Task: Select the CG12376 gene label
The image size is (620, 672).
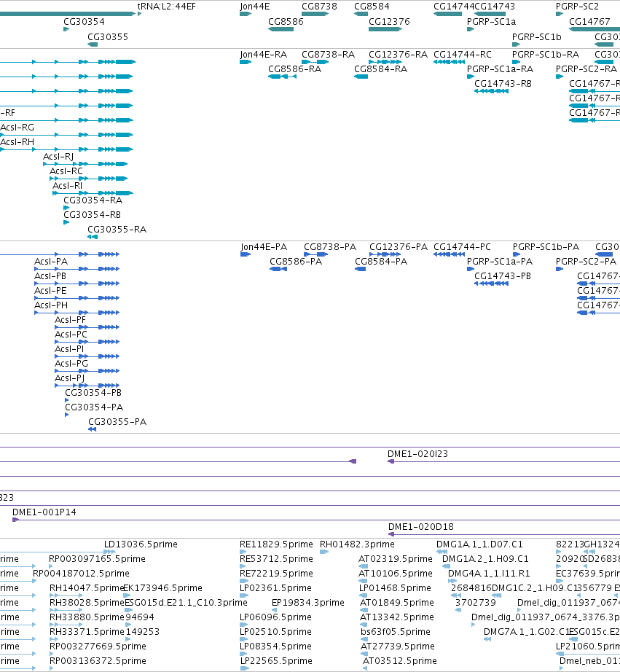Action: (x=389, y=21)
